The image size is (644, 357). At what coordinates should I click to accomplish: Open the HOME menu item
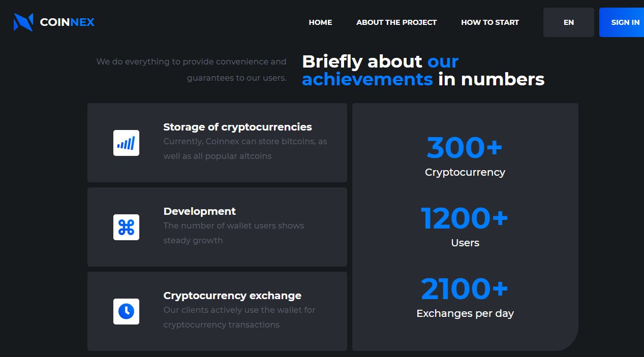pyautogui.click(x=320, y=22)
